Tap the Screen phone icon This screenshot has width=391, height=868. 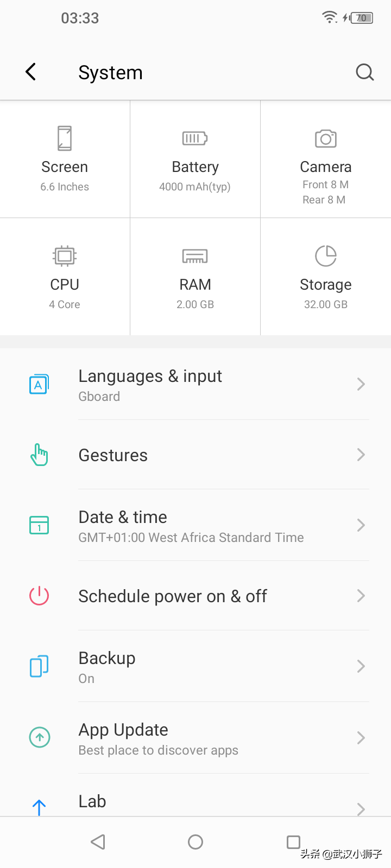click(65, 138)
